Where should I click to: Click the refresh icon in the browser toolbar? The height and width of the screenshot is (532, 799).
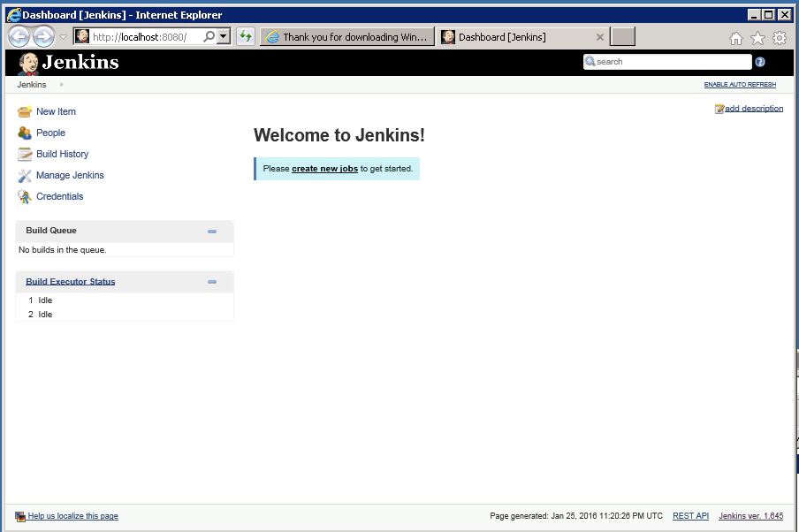point(245,36)
